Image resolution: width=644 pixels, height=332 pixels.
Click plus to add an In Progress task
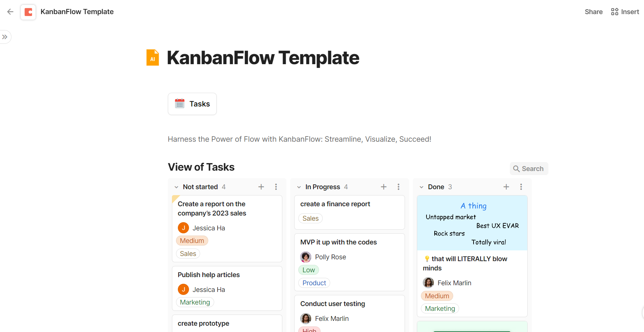coord(384,187)
